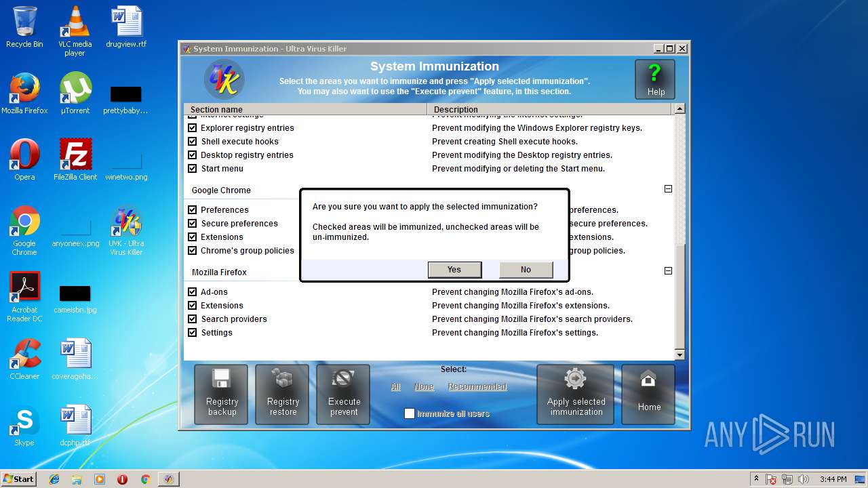This screenshot has width=868, height=488.
Task: Confirm immunization with Yes button
Action: coord(454,270)
